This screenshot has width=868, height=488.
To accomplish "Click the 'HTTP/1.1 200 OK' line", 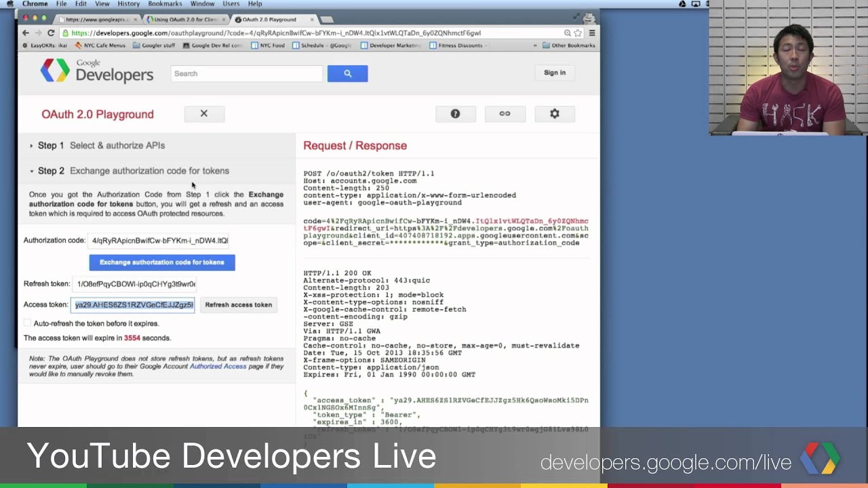I will (337, 273).
